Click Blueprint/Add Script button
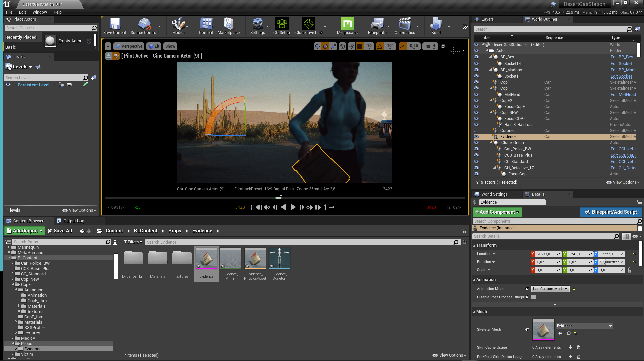 click(611, 212)
